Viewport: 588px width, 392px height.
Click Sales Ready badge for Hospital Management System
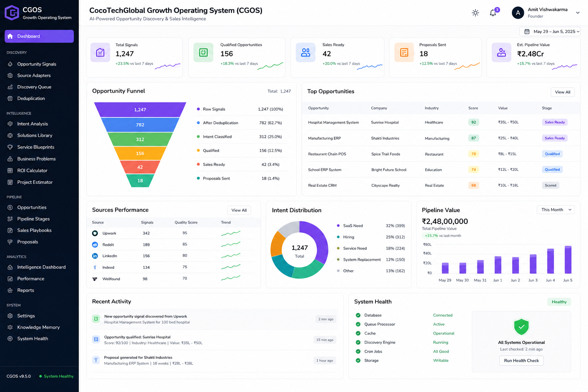pos(555,122)
